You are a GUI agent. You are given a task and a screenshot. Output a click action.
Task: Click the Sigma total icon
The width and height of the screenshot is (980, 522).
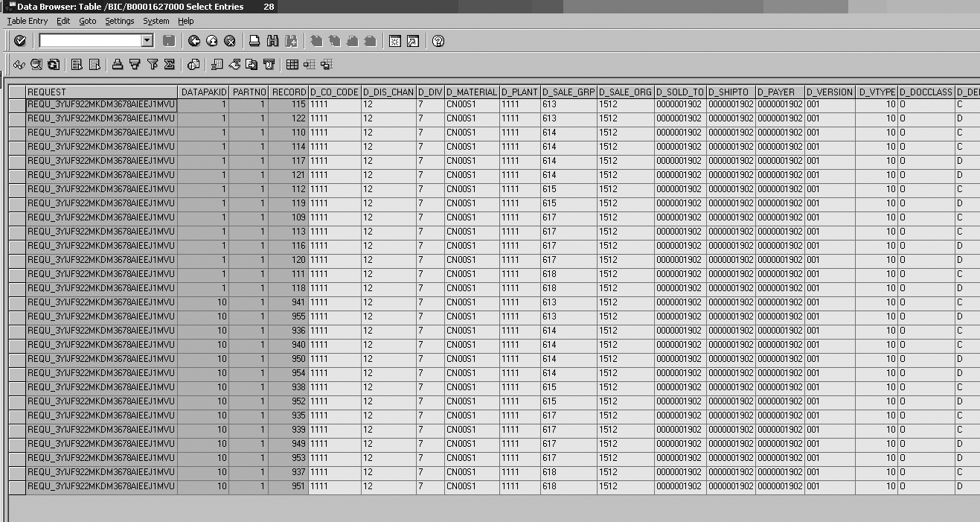tap(170, 65)
